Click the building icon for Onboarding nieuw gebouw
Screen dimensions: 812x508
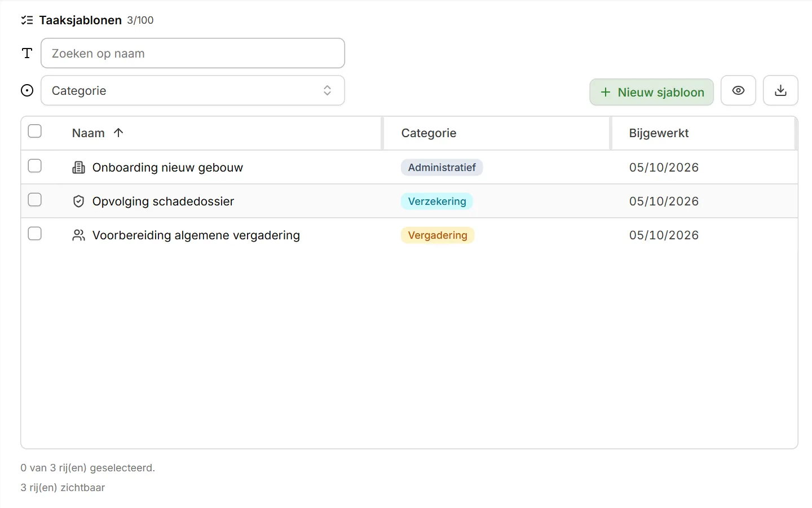pyautogui.click(x=79, y=168)
